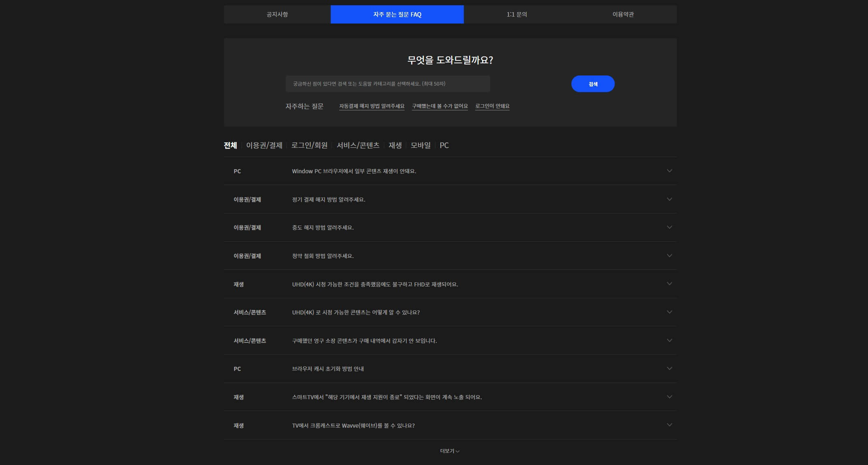View the 이용약관 tab
This screenshot has width=868, height=465.
point(623,14)
